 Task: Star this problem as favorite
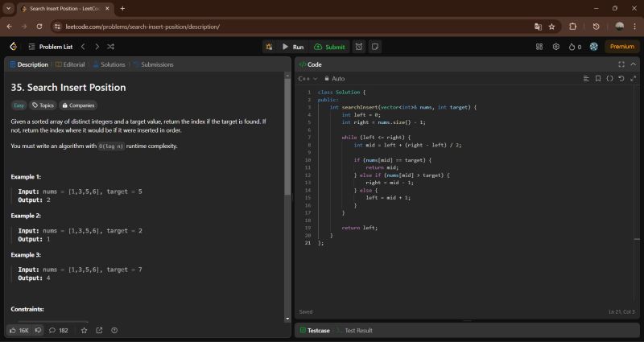(85, 330)
